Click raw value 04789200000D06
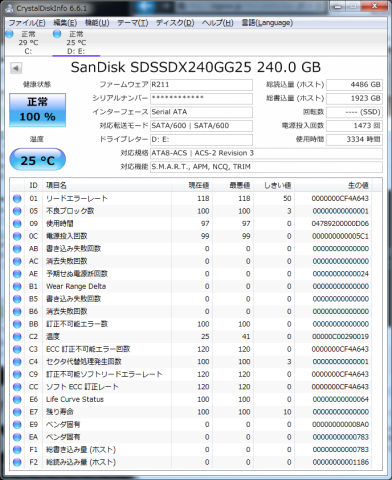 [x=340, y=224]
